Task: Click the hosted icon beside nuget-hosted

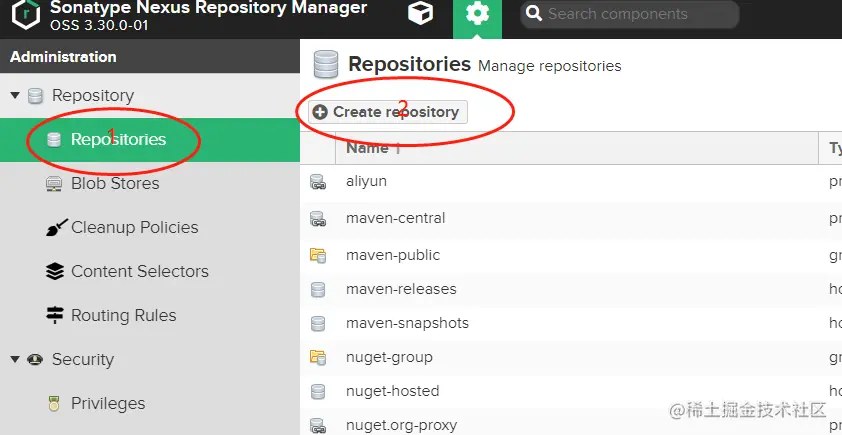Action: tap(318, 392)
